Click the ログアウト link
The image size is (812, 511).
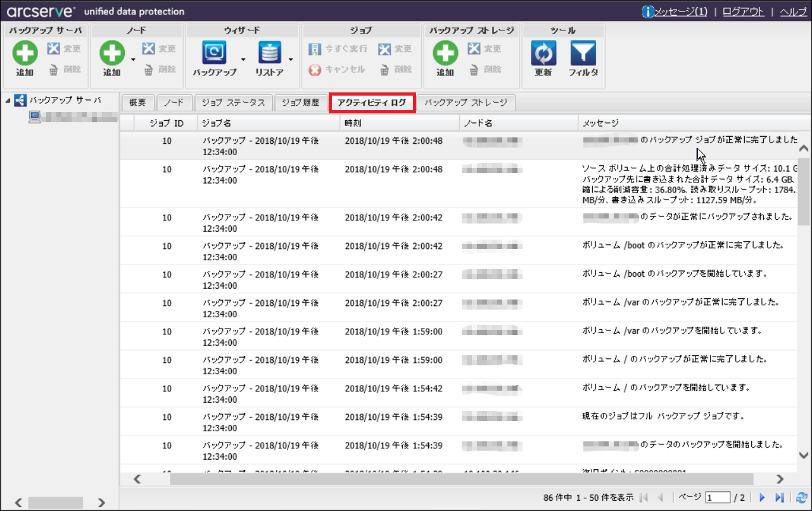743,11
